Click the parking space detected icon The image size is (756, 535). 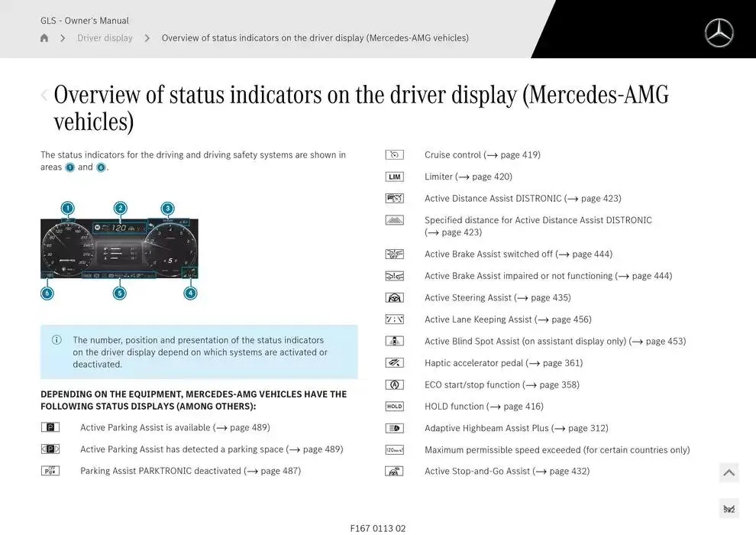pos(50,449)
